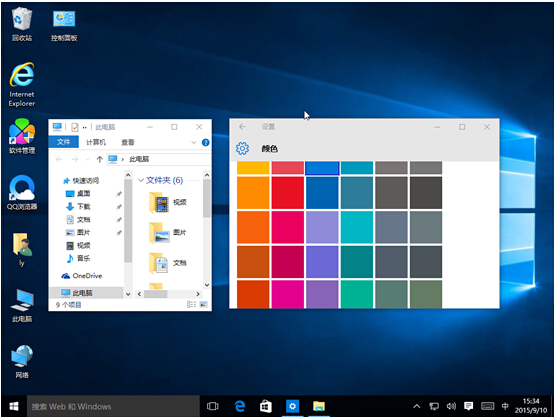The height and width of the screenshot is (419, 556).
Task: Select 图片 in the navigation pane
Action: [x=78, y=233]
